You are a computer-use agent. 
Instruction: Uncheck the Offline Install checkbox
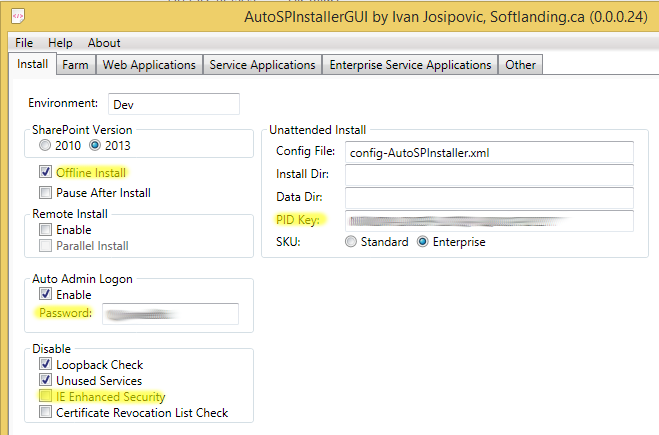[x=45, y=171]
